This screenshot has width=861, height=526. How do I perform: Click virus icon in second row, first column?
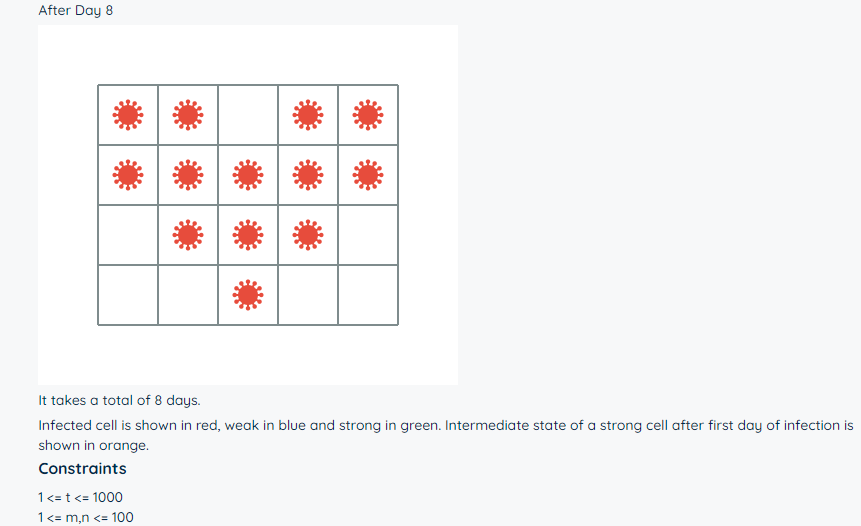coord(128,175)
